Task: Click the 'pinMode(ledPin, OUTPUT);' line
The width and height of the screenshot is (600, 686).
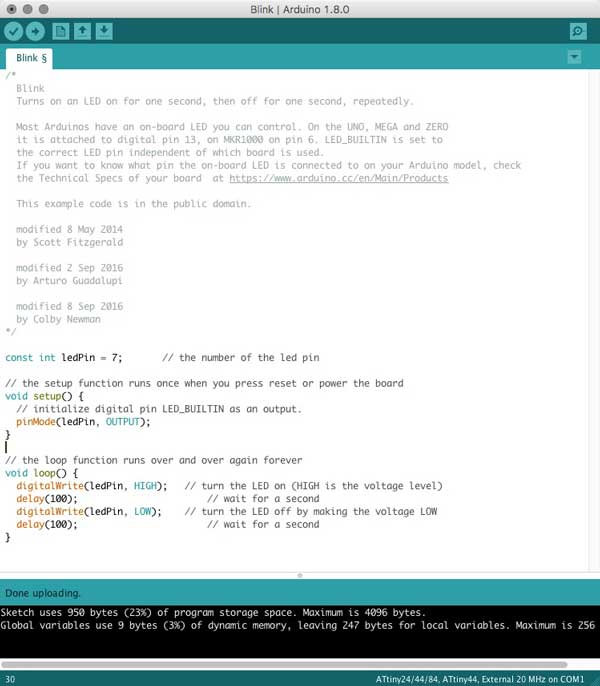Action: (83, 422)
